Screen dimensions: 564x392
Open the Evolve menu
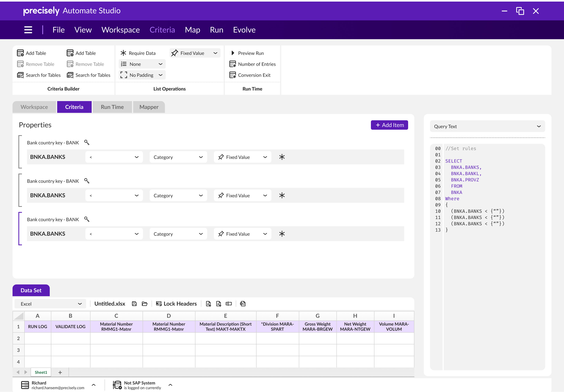[x=244, y=30]
